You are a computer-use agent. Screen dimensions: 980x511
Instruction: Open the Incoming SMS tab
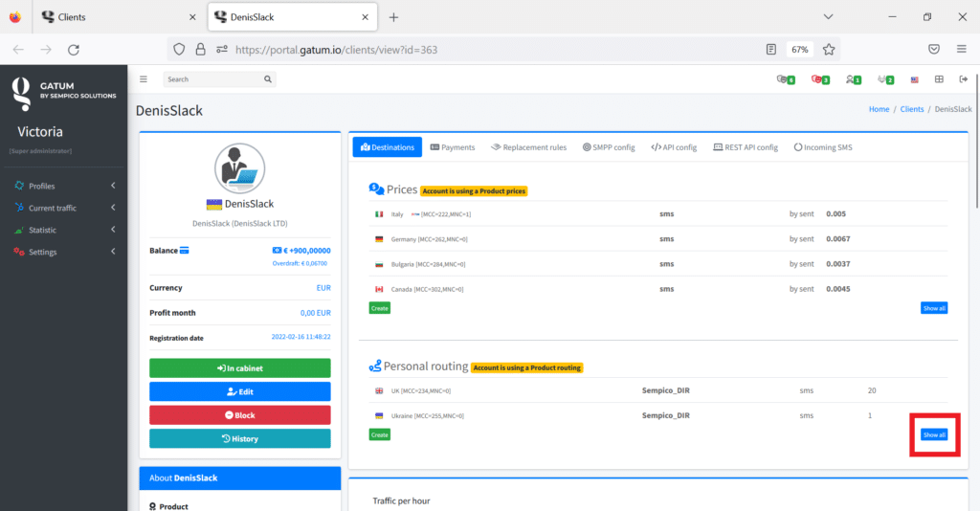pos(823,147)
